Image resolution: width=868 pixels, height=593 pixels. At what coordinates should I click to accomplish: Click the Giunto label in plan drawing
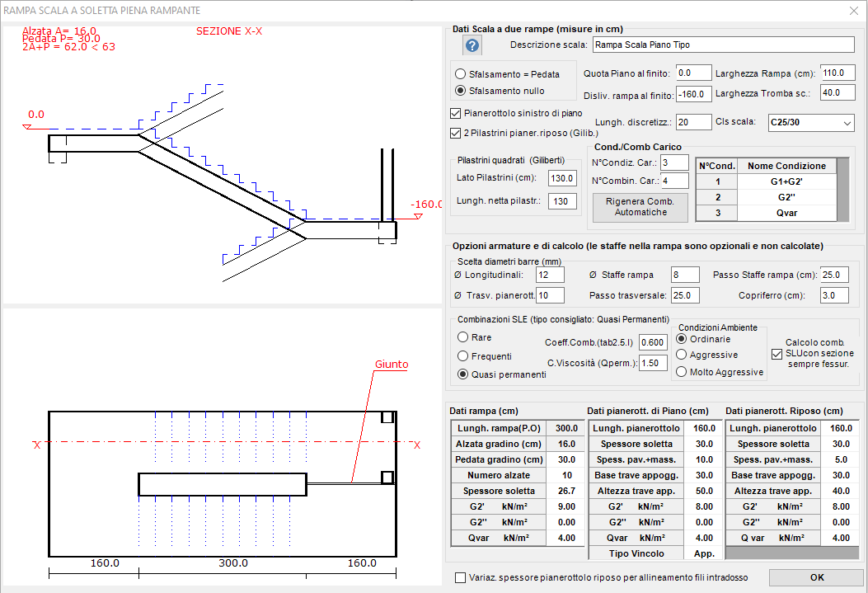392,365
